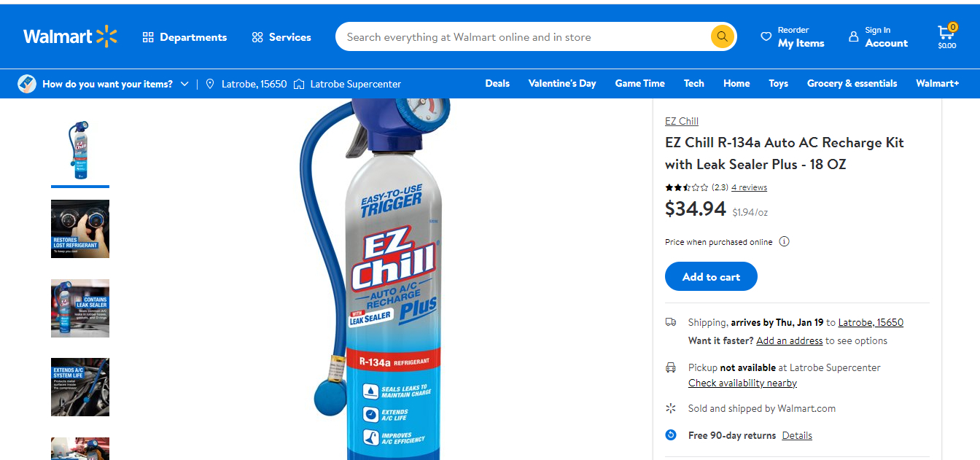Screen dimensions: 980x460
Task: Go to Valentine's Day section
Action: click(x=562, y=83)
